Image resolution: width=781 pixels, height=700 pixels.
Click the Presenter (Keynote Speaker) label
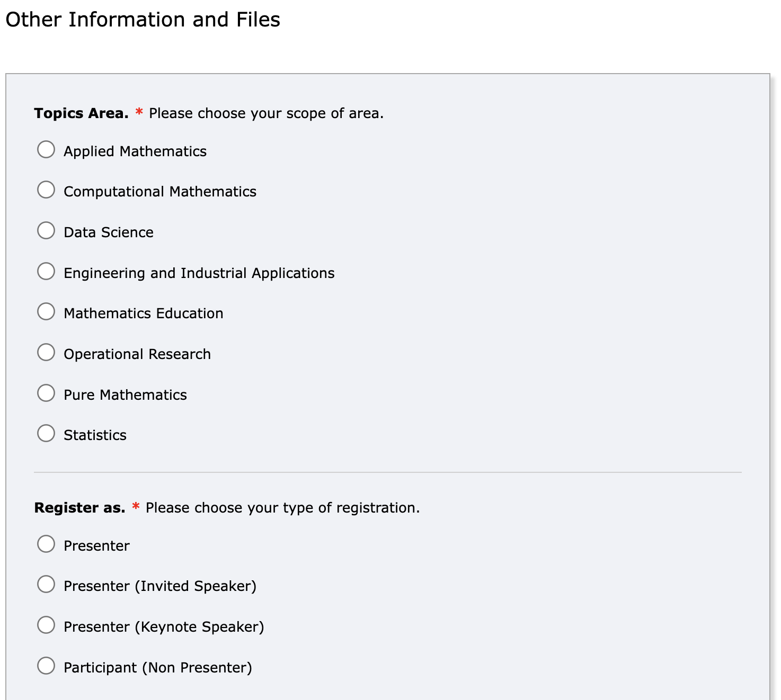click(x=164, y=627)
